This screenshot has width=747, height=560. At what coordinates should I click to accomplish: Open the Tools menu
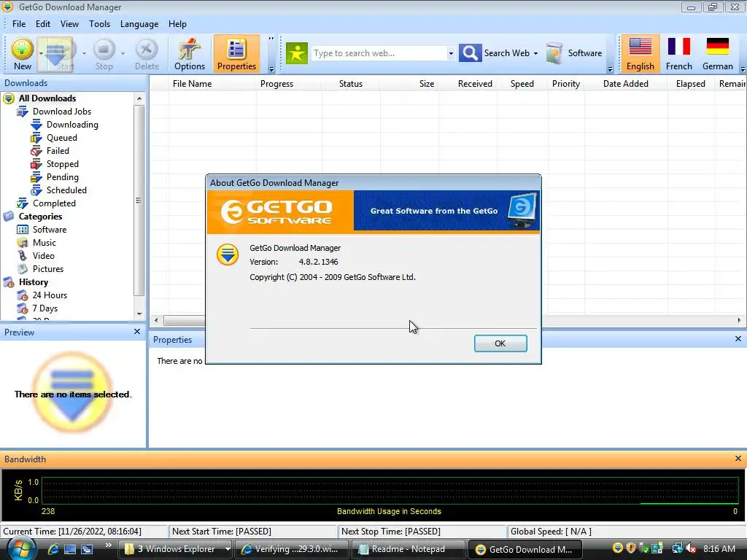pos(99,24)
